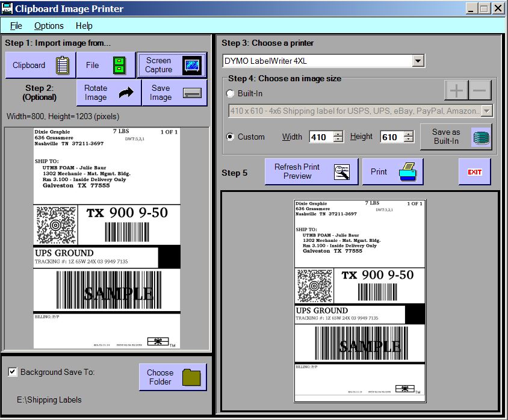Click the "E:\Shipping Labels" folder path text
This screenshot has width=508, height=420.
click(x=49, y=400)
